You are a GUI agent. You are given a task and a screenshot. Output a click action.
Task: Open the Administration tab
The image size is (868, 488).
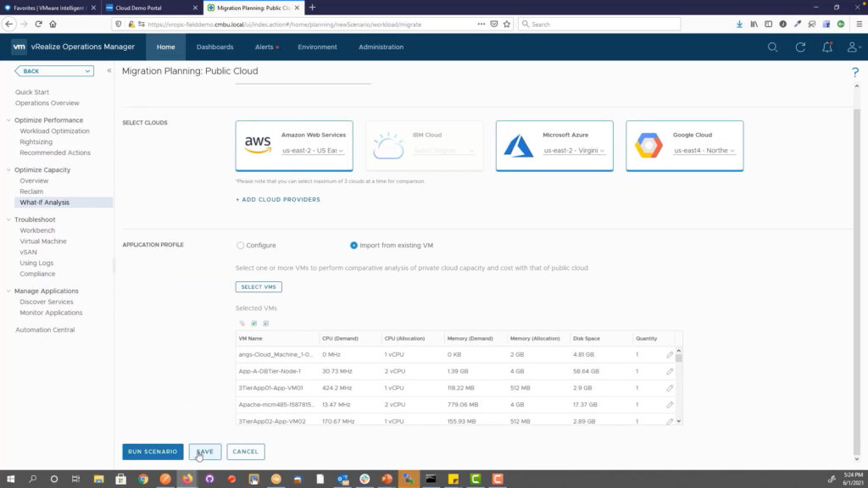[381, 47]
